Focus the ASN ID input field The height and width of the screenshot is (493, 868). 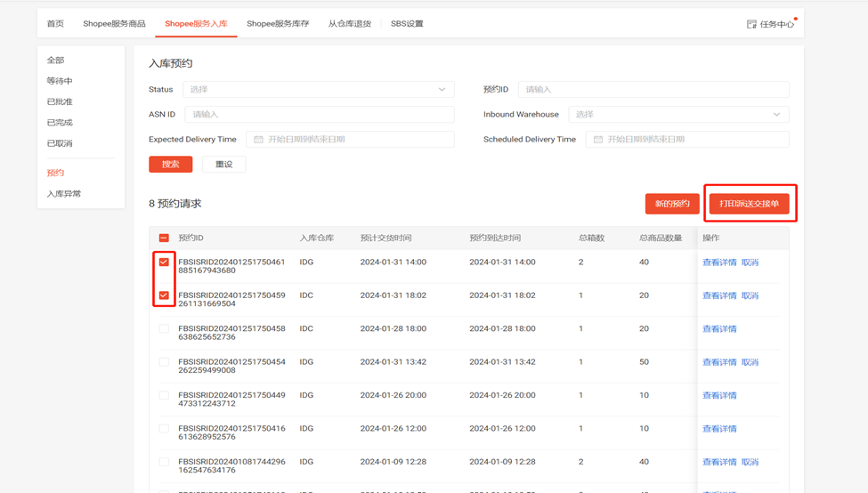(x=319, y=115)
